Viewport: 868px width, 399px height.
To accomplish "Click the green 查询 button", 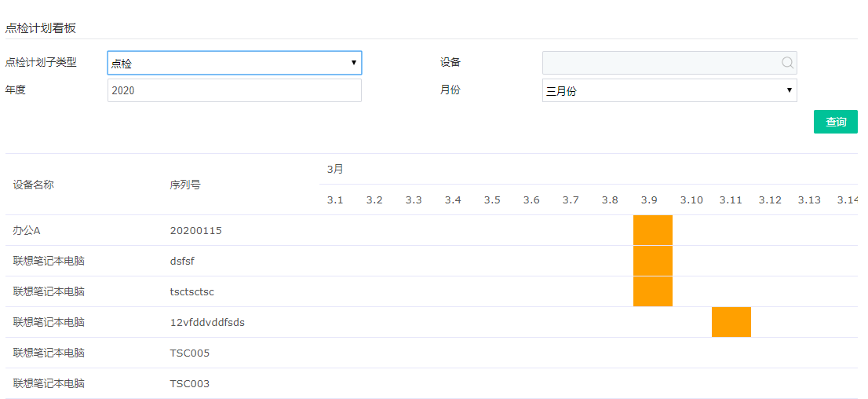I will (x=835, y=122).
